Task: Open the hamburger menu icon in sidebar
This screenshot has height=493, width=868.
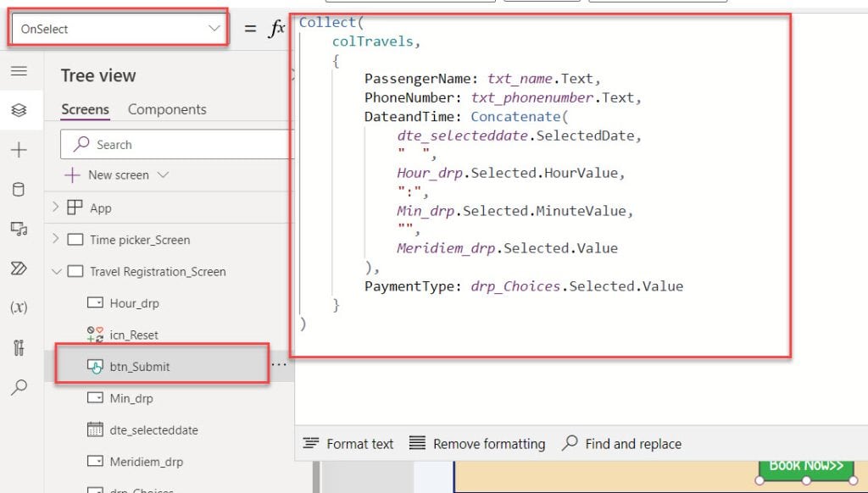Action: pos(19,71)
